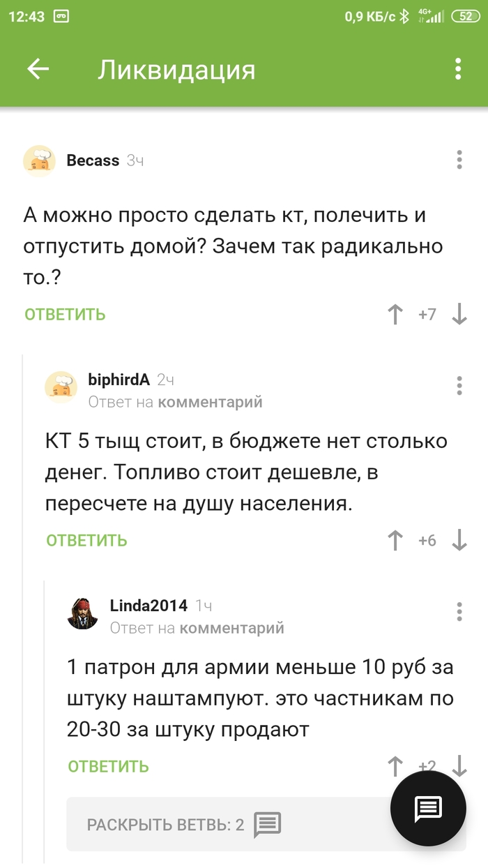Downvote the Becass comment
The width and height of the screenshot is (488, 868).
(459, 315)
